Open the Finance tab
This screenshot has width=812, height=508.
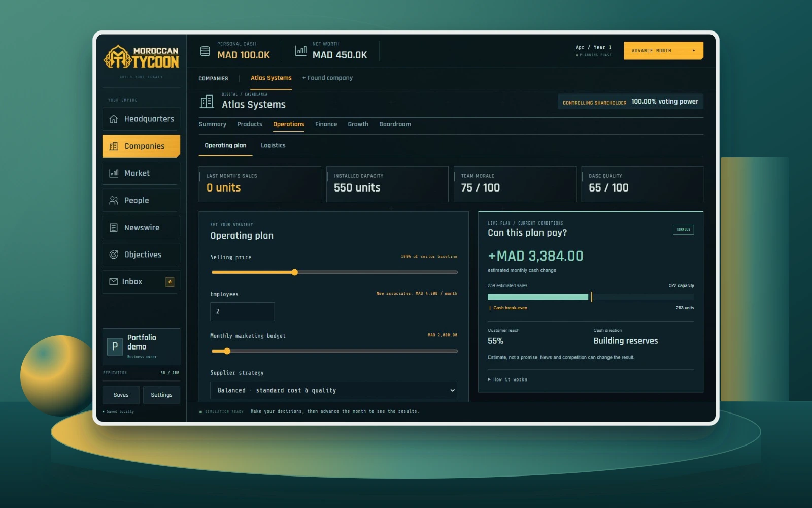(326, 124)
